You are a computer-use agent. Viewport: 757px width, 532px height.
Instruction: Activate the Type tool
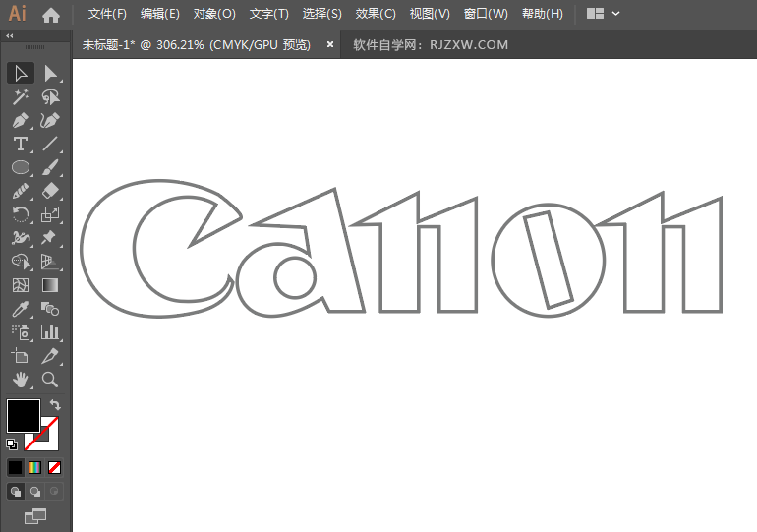click(x=20, y=145)
